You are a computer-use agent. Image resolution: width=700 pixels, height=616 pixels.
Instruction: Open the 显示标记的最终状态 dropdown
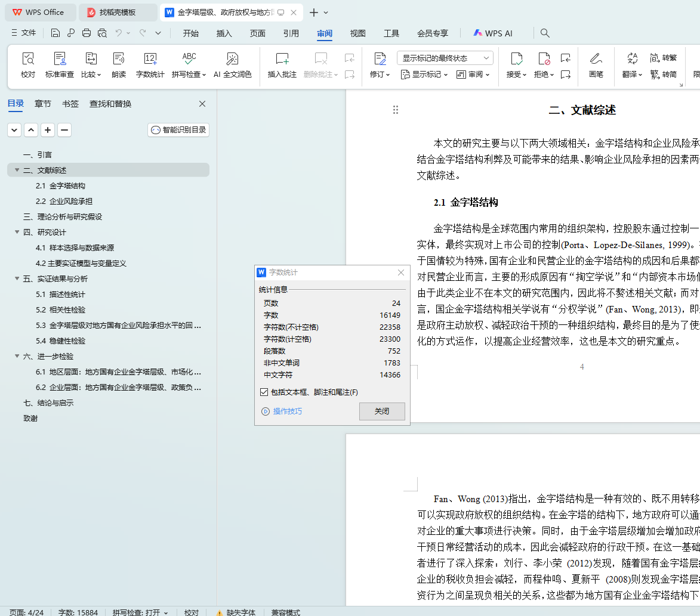(x=445, y=58)
